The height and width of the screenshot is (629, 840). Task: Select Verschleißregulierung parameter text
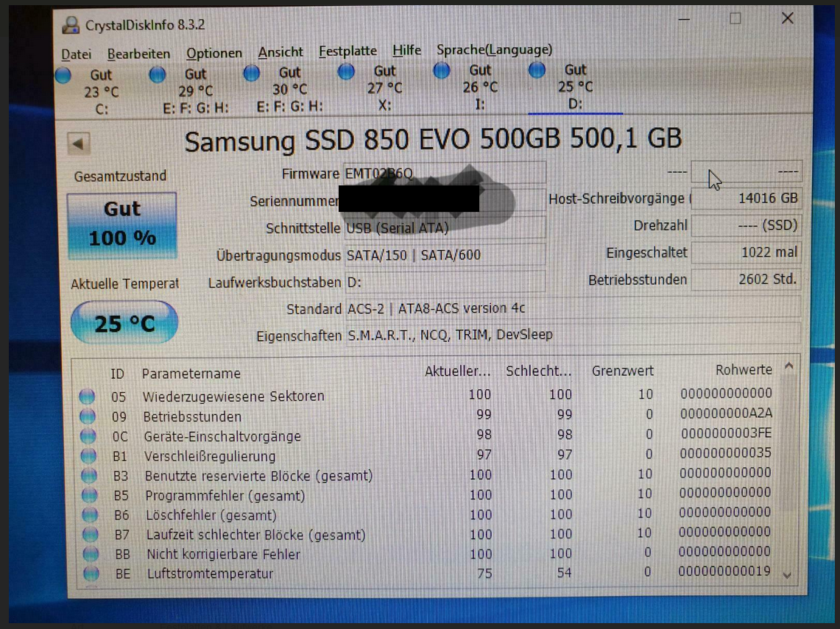tap(210, 456)
